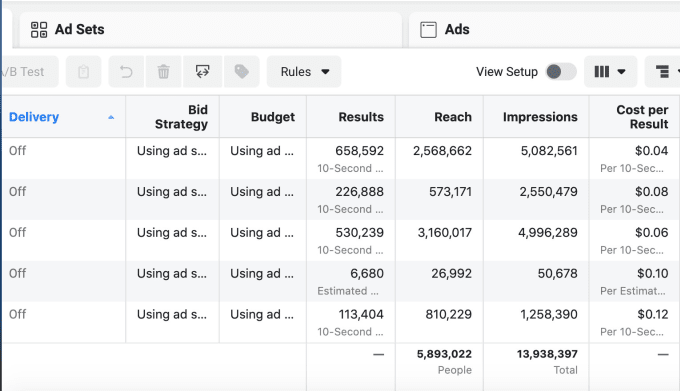Toggle the View Setup switch
The width and height of the screenshot is (680, 391).
click(x=561, y=72)
